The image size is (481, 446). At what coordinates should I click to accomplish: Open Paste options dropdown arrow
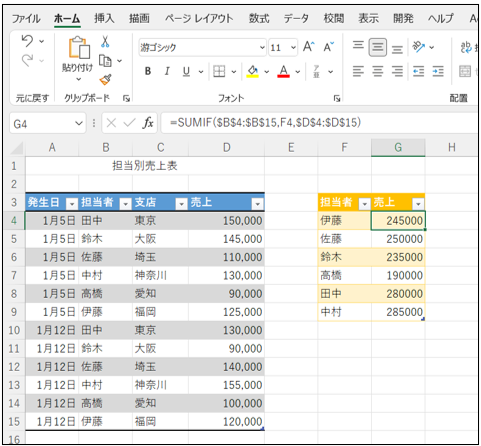pyautogui.click(x=79, y=79)
